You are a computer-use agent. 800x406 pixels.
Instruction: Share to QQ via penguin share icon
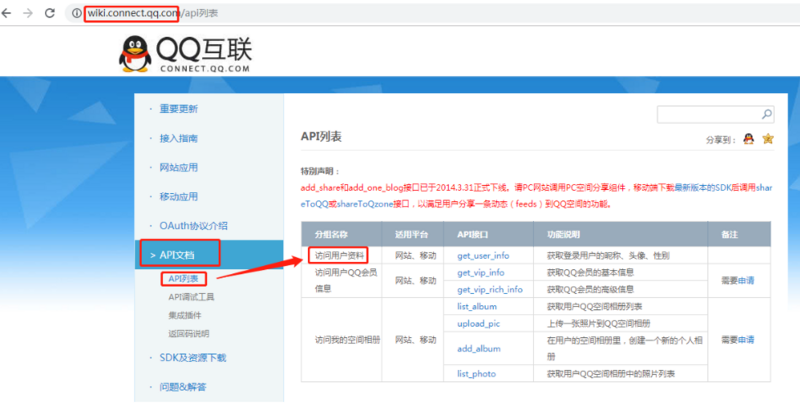click(x=748, y=139)
